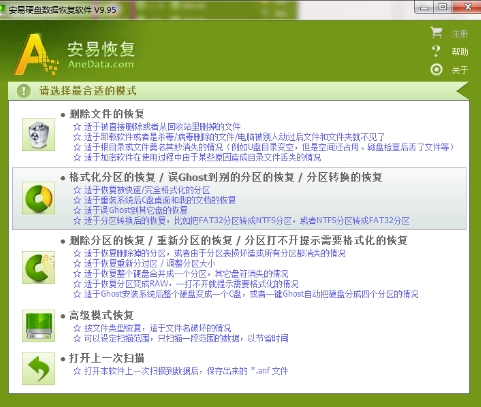Click line about partition becoming RAW
Viewport: 481px width, 407px height.
[186, 284]
